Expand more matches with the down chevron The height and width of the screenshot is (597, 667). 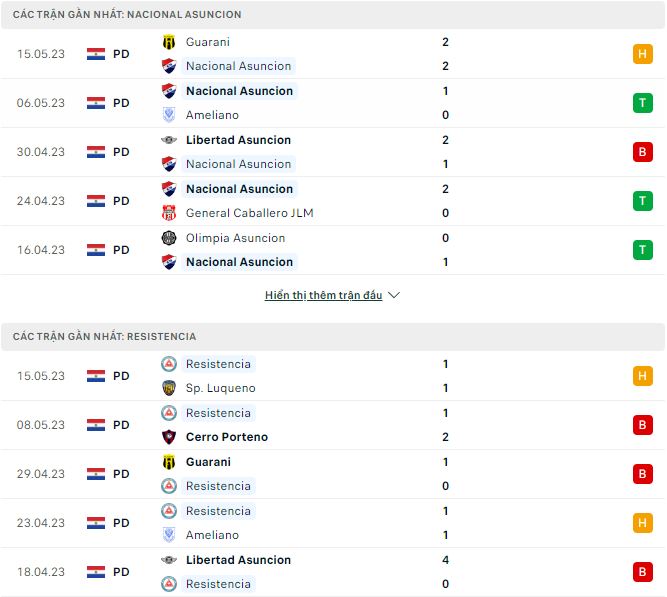(x=394, y=296)
